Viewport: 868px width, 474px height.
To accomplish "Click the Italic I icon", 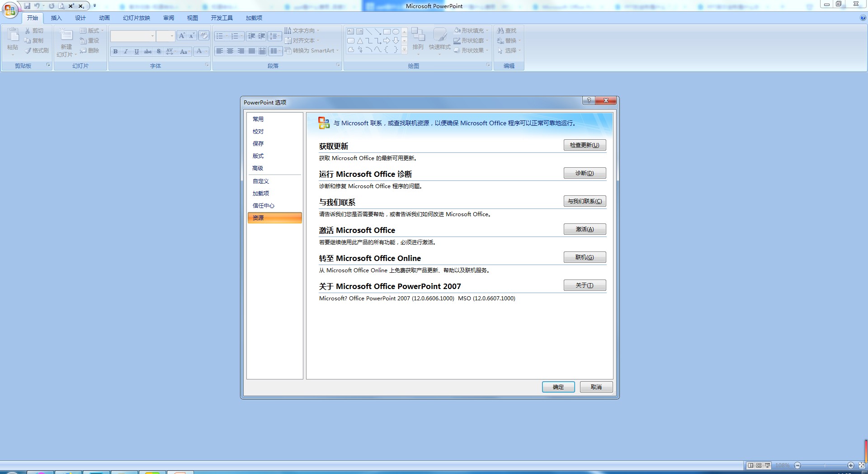I will 126,52.
